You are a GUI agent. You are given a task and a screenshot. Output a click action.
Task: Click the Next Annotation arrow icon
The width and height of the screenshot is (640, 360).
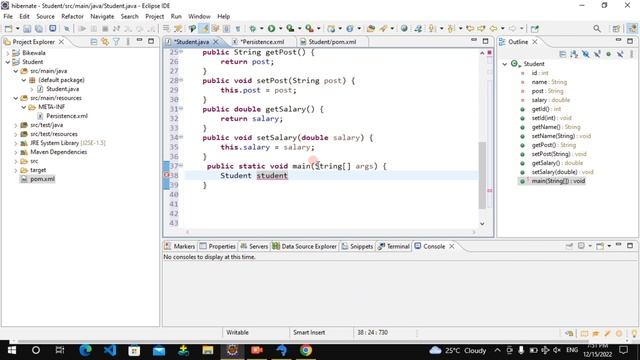pyautogui.click(x=432, y=29)
